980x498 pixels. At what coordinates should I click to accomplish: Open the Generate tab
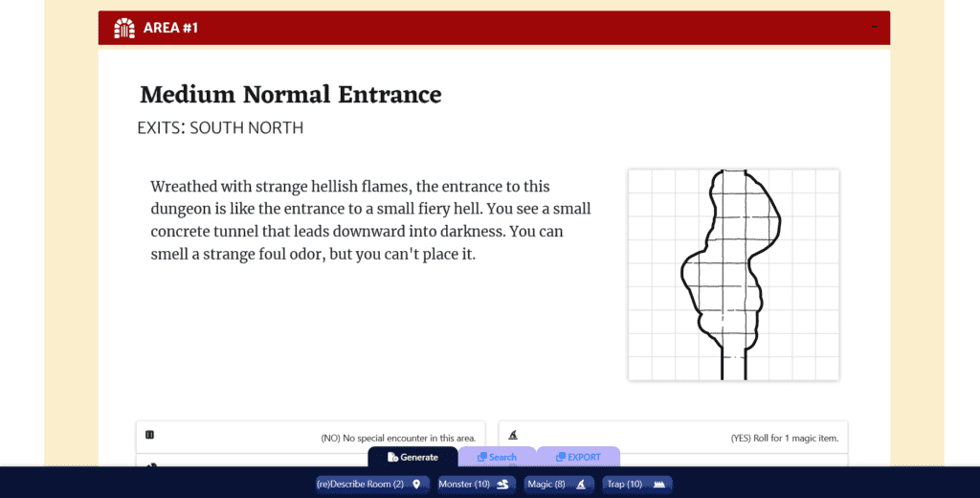click(412, 458)
